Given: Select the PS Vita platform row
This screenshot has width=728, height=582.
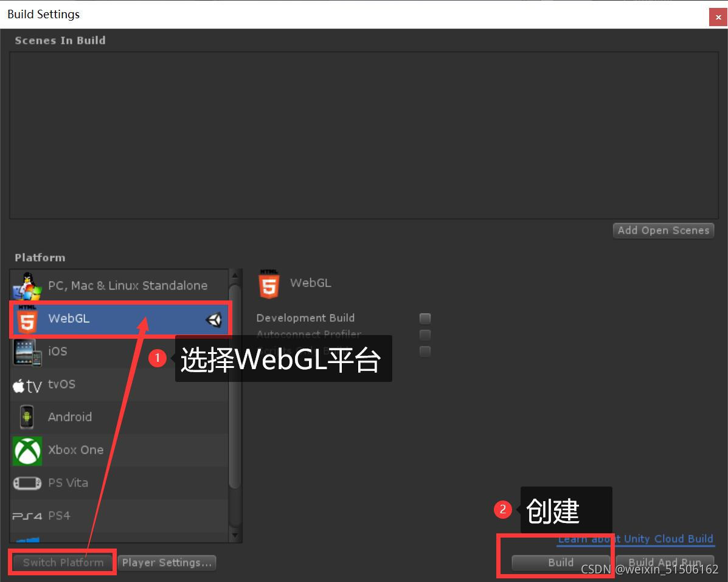Looking at the screenshot, I should coord(120,483).
